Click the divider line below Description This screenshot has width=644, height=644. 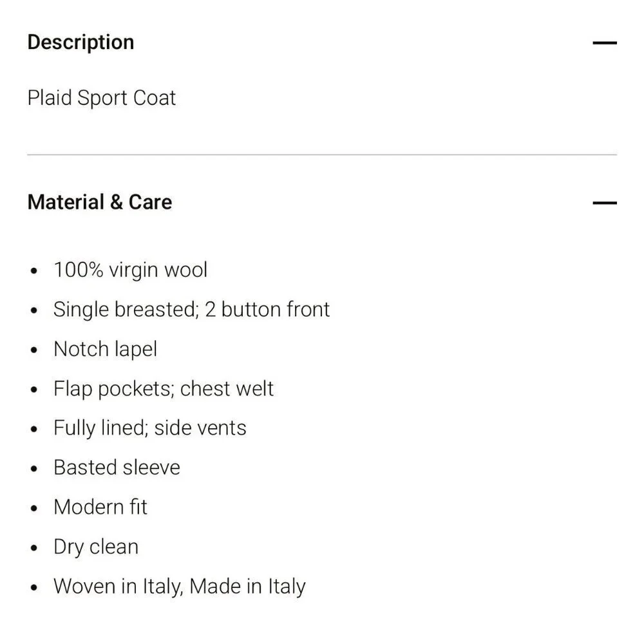(322, 155)
